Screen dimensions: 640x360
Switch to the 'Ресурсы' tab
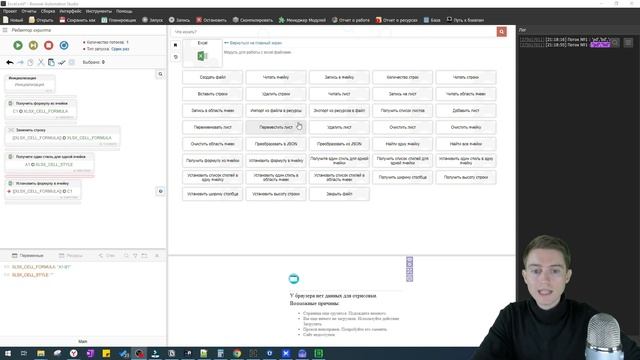point(71,256)
